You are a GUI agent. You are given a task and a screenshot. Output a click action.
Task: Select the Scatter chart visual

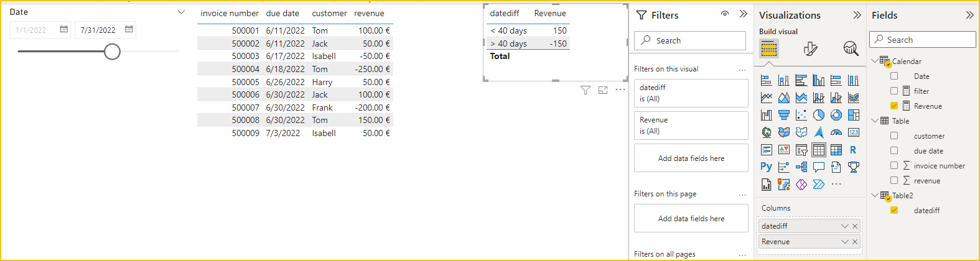tap(801, 115)
